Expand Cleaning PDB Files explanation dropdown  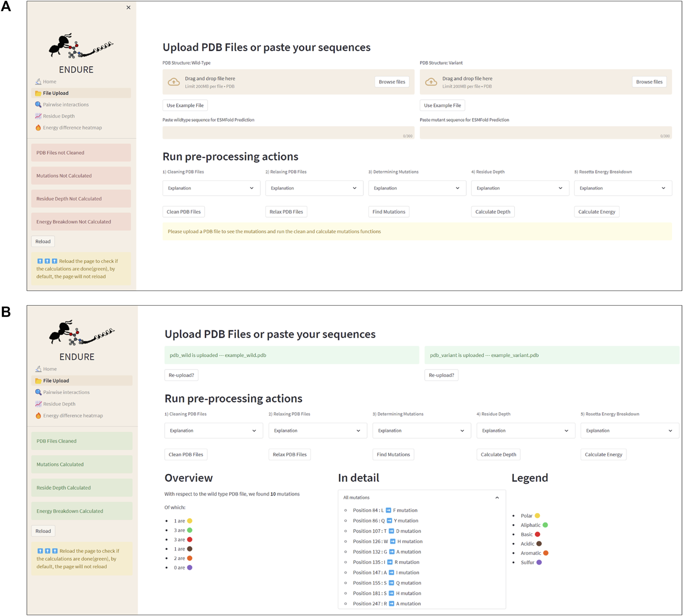pos(211,188)
